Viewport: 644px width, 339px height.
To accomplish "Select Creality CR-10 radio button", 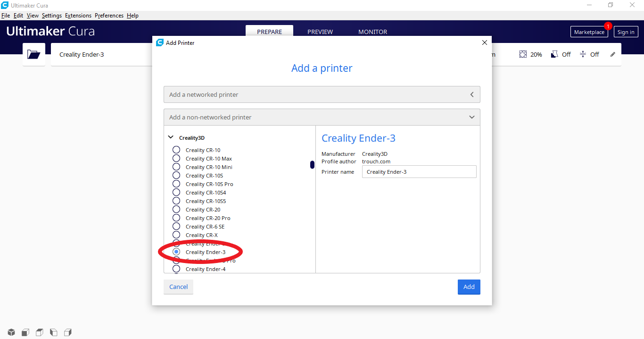I will [x=176, y=150].
